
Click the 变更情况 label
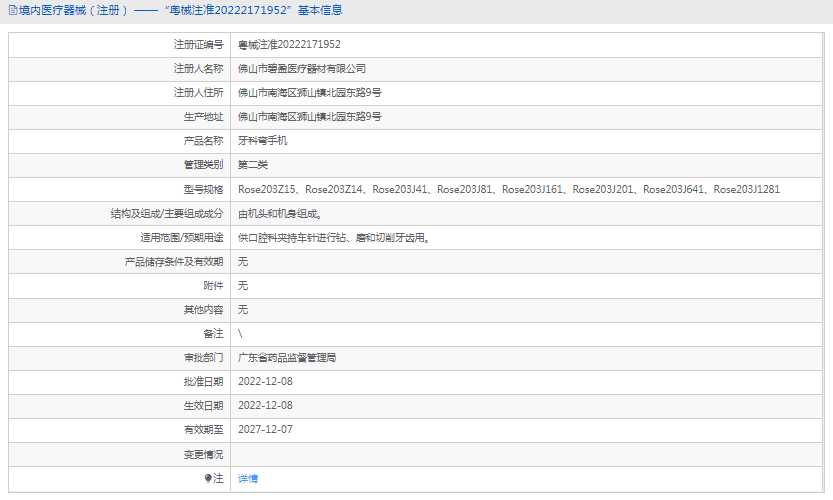pyautogui.click(x=203, y=454)
